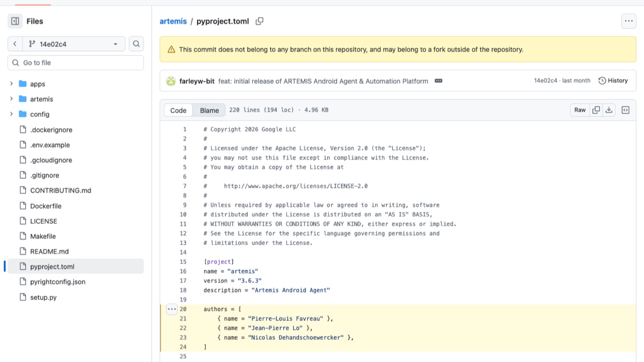644x362 pixels.
Task: Collapse the Files side panel
Action: point(15,21)
